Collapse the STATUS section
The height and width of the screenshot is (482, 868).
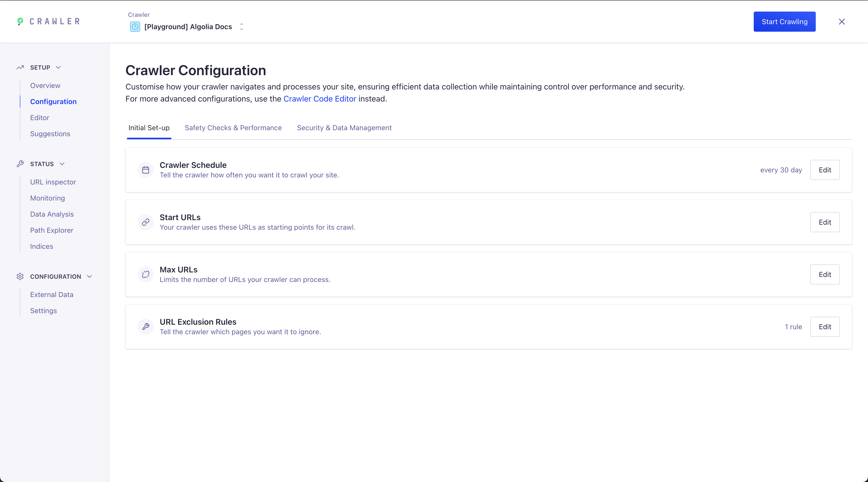coord(62,164)
